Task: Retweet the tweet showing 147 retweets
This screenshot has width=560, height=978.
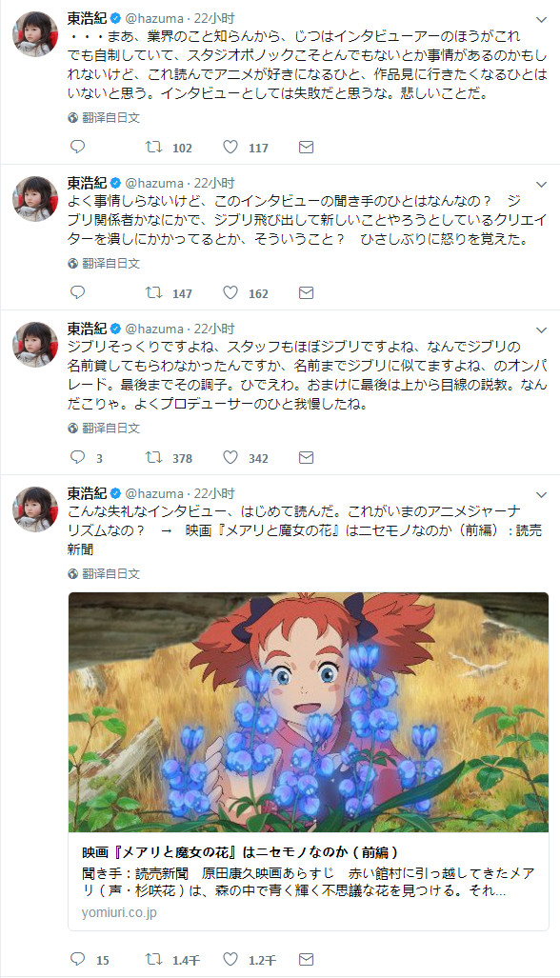Action: coord(154,292)
